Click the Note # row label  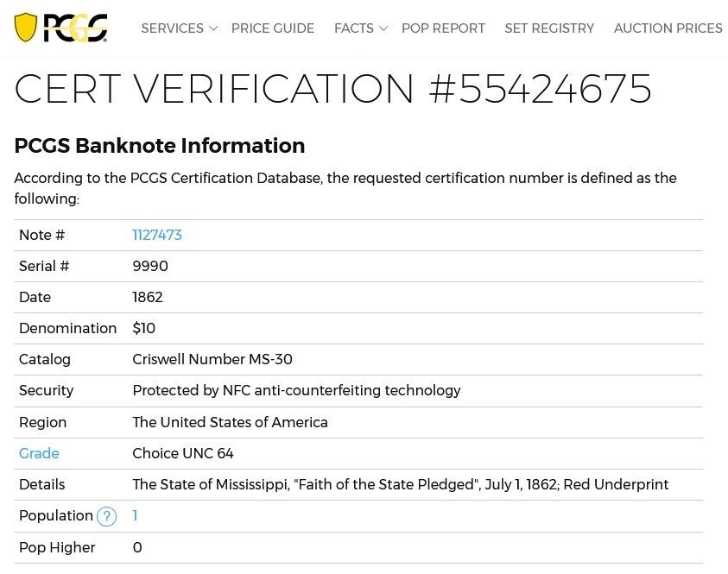[x=41, y=235]
